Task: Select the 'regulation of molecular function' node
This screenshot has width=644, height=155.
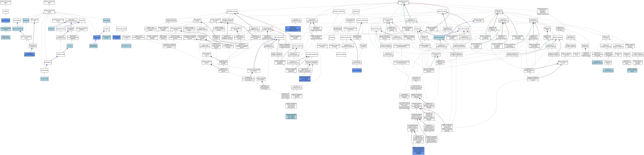Action: tap(297, 87)
